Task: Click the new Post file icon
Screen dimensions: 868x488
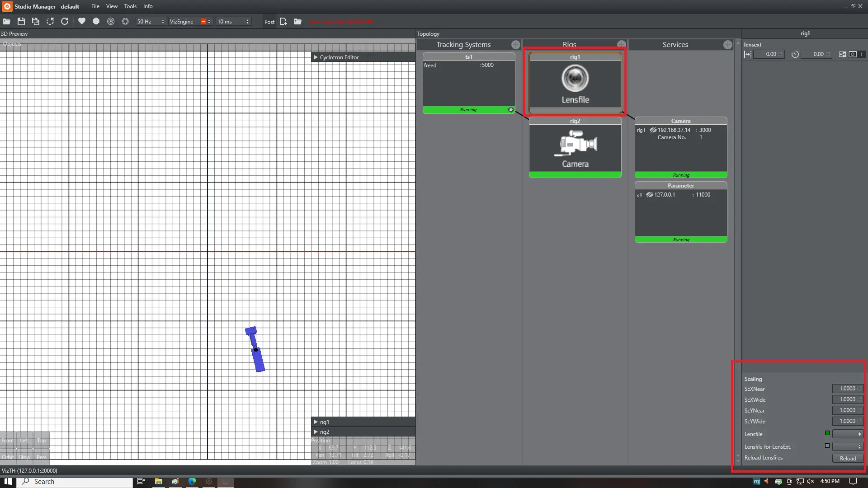Action: point(283,22)
